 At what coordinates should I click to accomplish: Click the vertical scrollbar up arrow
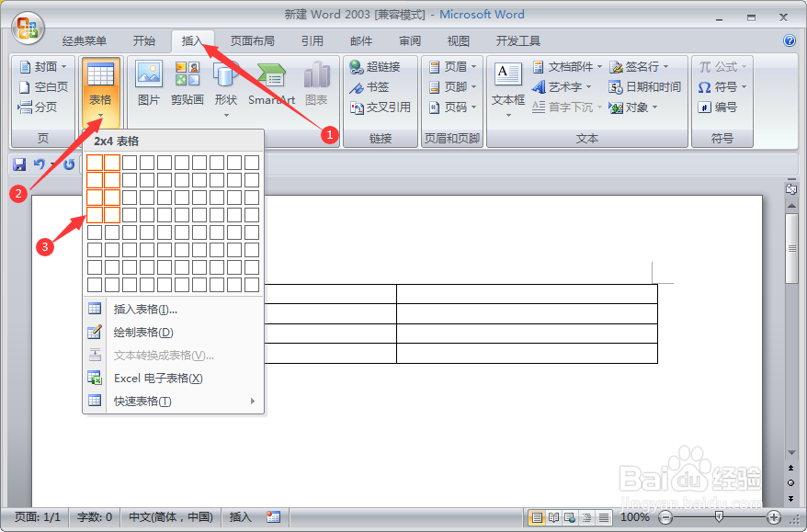pos(791,205)
